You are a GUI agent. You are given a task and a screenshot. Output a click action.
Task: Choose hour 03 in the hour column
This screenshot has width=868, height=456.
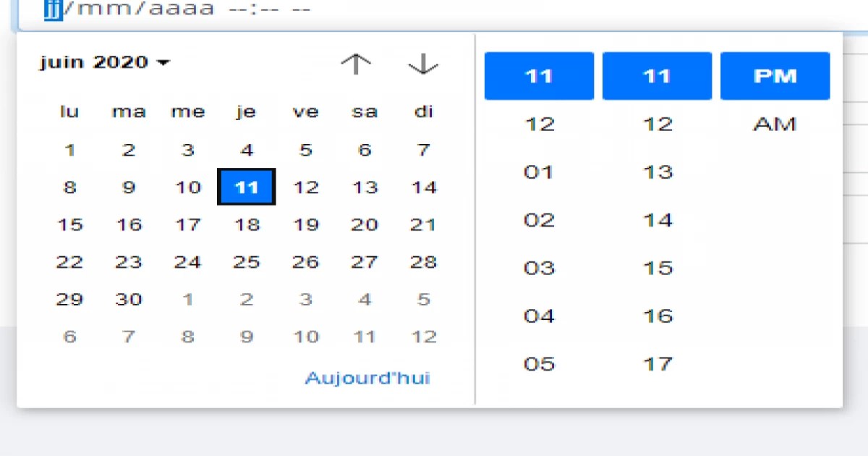(x=539, y=267)
